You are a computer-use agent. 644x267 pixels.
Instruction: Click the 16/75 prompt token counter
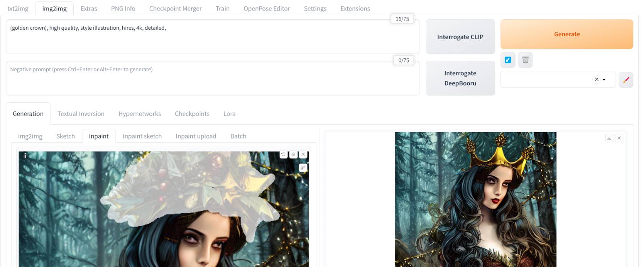402,19
